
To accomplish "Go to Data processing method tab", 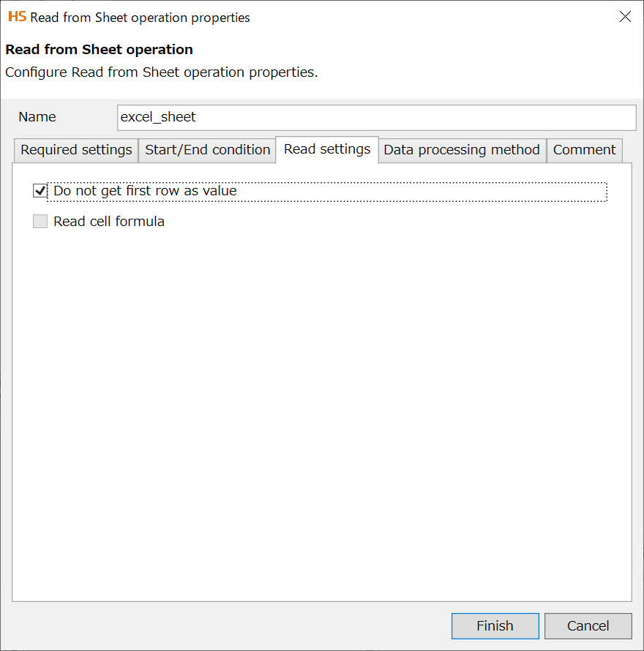I will pyautogui.click(x=462, y=150).
